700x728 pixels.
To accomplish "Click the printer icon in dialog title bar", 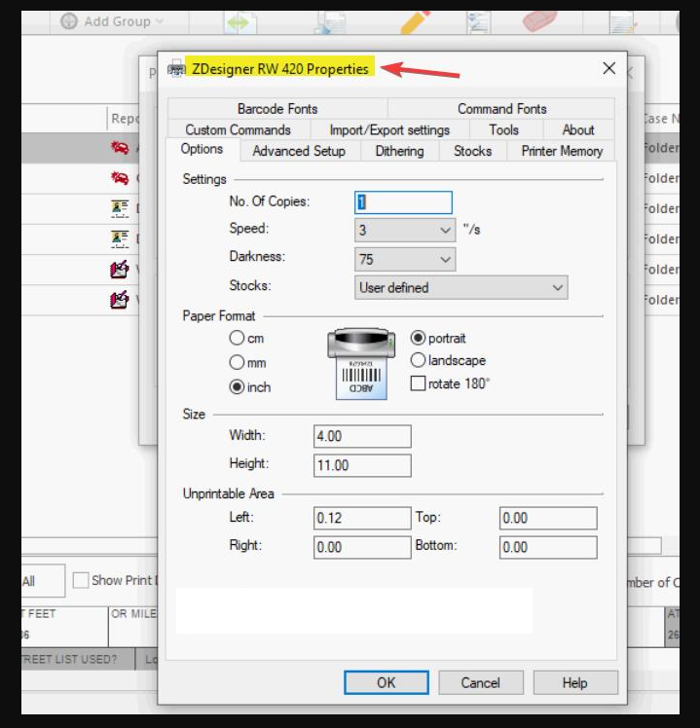I will (x=176, y=68).
